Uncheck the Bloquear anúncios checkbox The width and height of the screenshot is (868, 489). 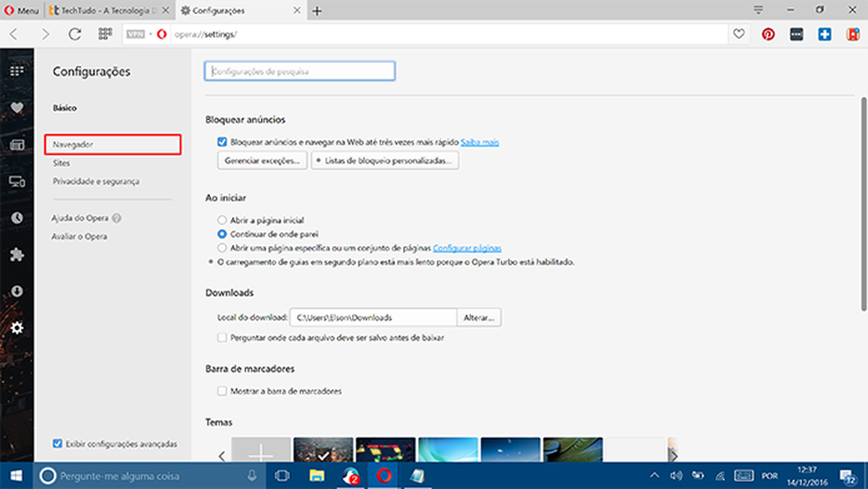point(222,141)
